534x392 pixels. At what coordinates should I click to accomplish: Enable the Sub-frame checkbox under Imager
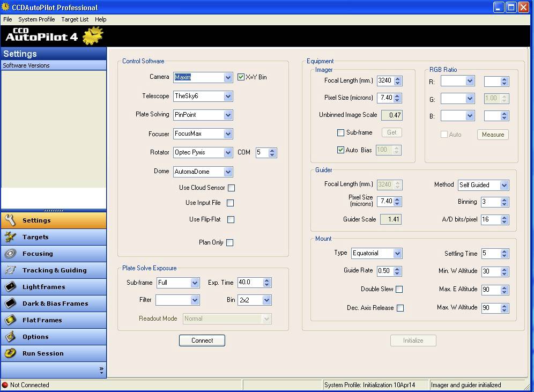[x=341, y=132]
